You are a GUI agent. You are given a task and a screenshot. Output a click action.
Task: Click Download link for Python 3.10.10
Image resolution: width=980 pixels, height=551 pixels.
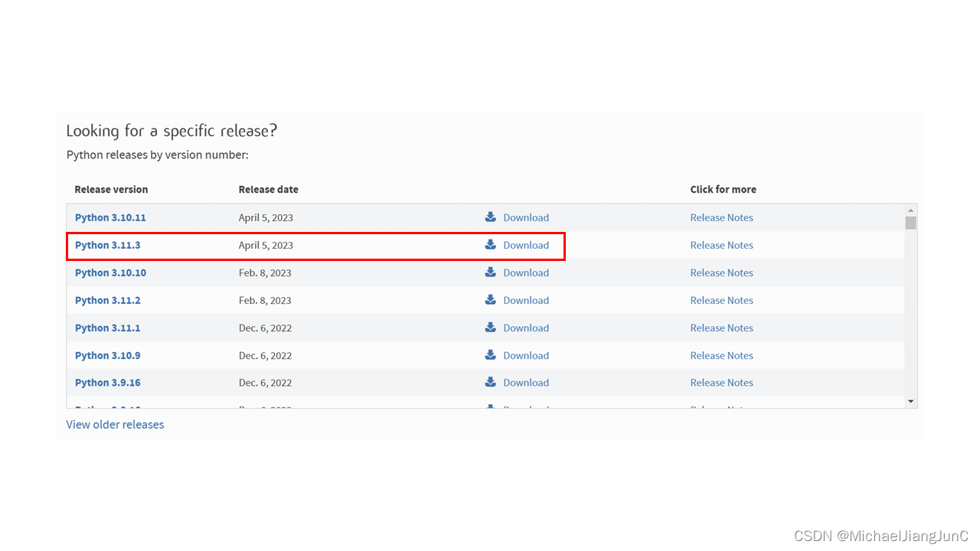coord(526,272)
